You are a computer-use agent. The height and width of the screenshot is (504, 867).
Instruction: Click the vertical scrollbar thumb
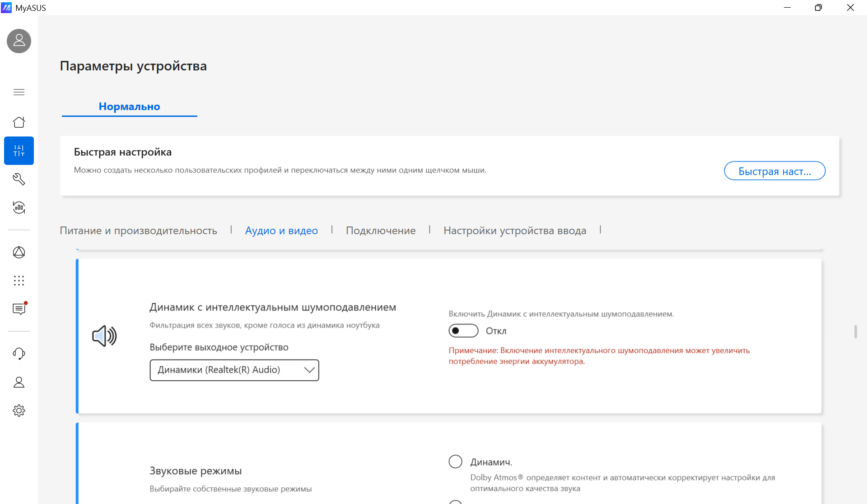coord(855,332)
